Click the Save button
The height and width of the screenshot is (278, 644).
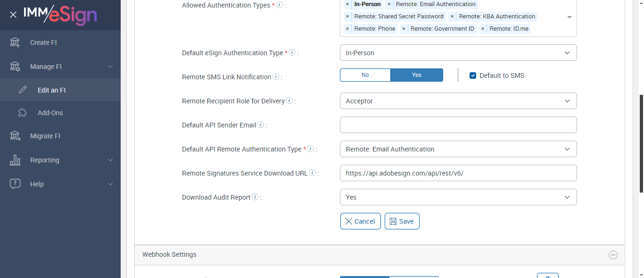point(402,221)
